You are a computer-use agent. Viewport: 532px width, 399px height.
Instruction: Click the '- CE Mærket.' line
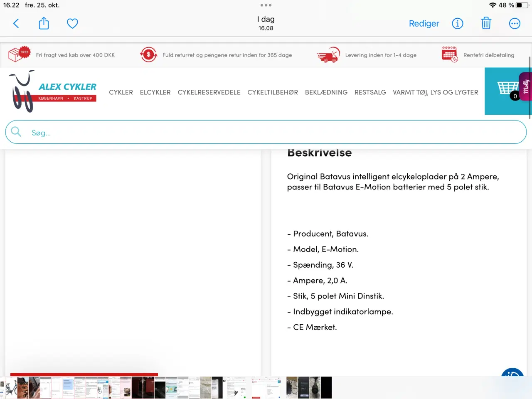[312, 327]
